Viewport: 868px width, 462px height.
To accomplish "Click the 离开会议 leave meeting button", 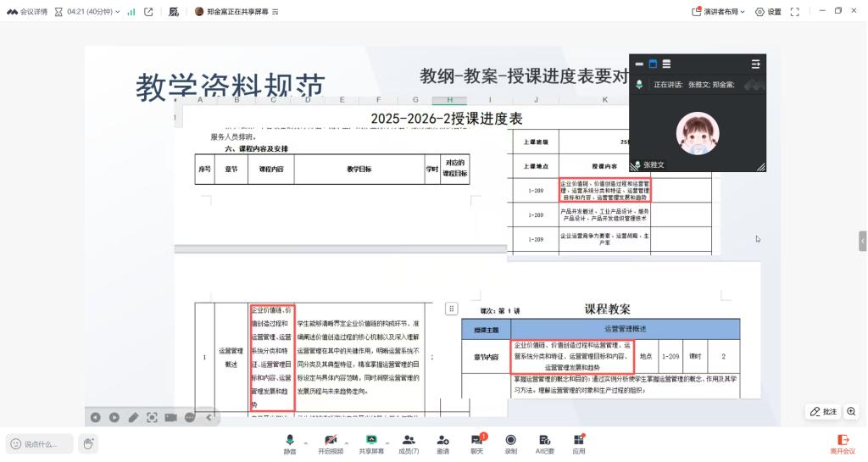I will (x=842, y=443).
